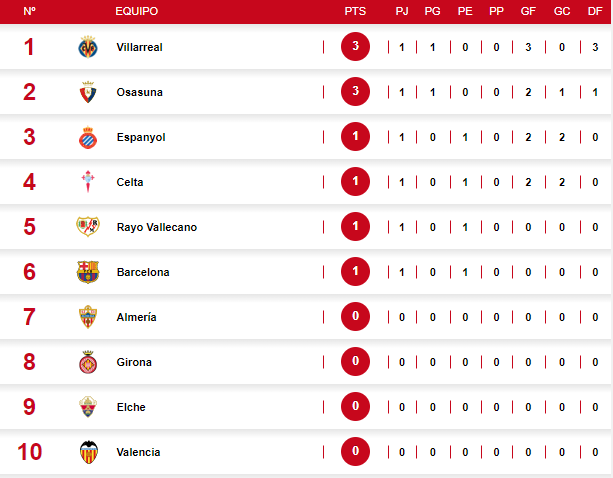Click the Osasuna club crest
This screenshot has height=478, width=613.
(x=89, y=92)
